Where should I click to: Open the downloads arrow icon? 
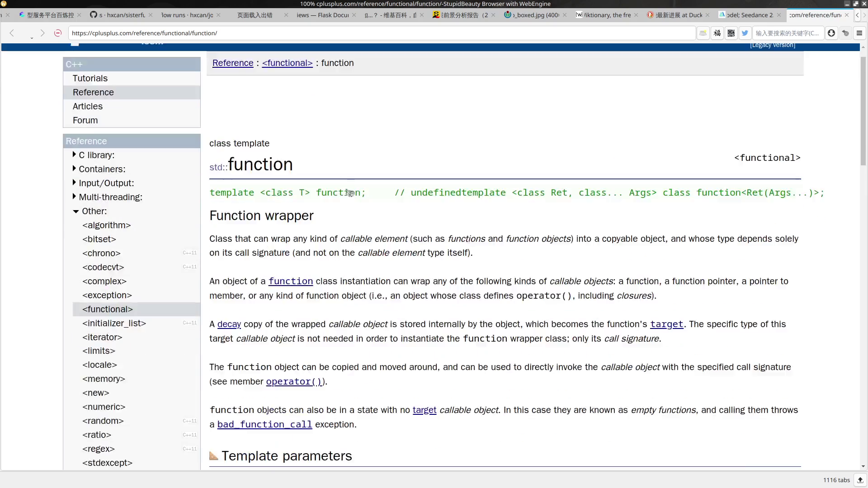coord(831,33)
